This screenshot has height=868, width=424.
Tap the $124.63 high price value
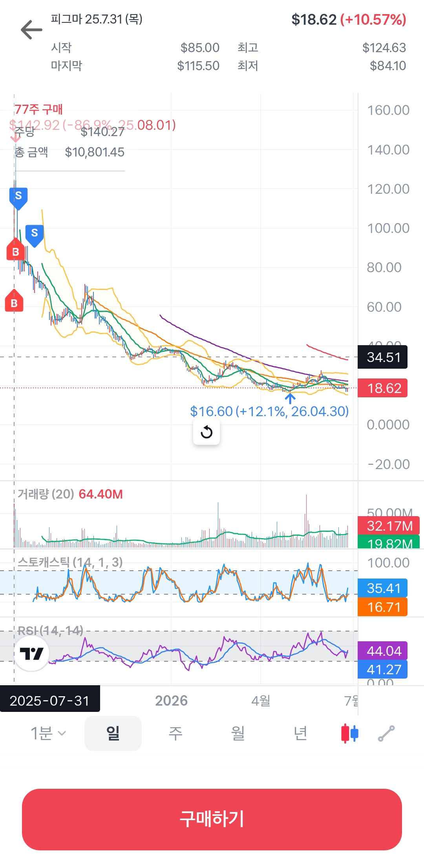click(384, 47)
